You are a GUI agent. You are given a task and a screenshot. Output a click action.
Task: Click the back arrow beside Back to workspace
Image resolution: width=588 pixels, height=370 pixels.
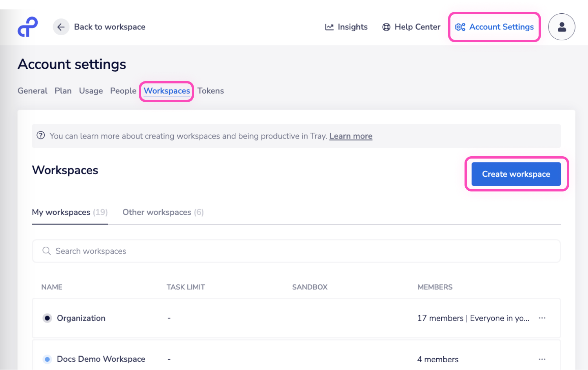tap(61, 27)
